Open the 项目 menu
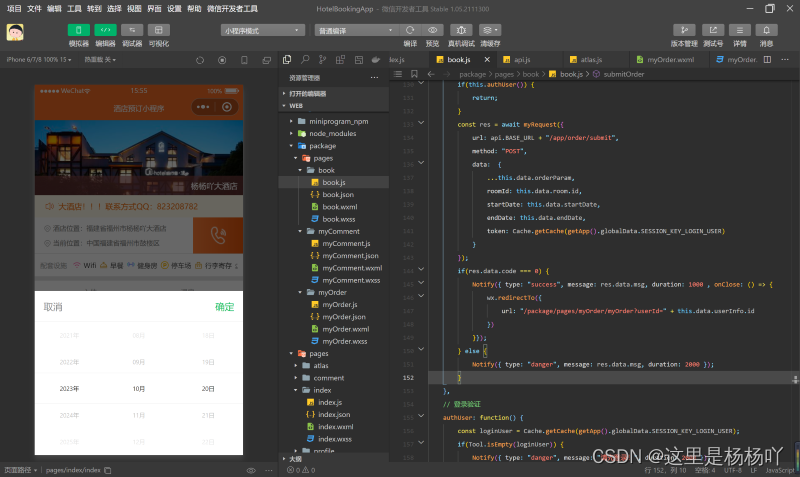This screenshot has height=477, width=800. (14, 9)
